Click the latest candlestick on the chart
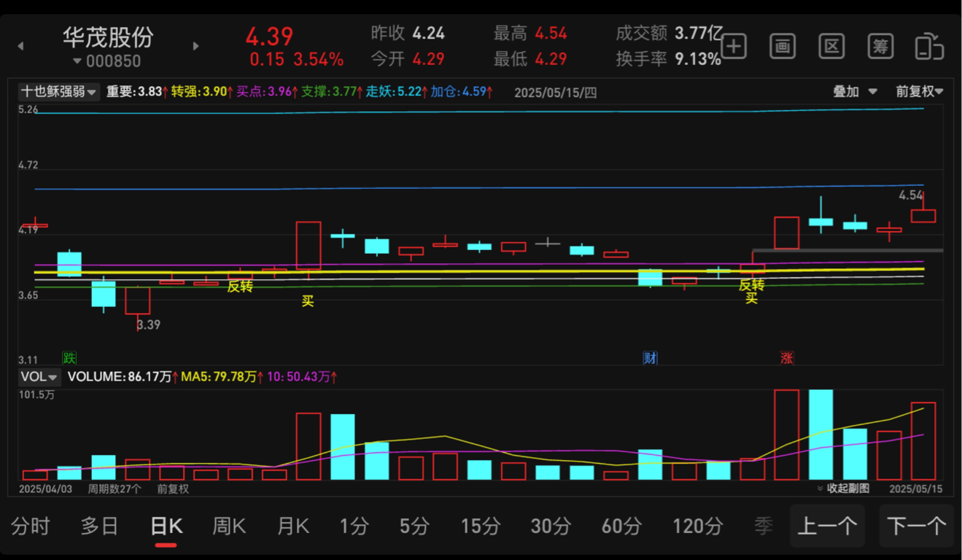The height and width of the screenshot is (560, 962). click(923, 215)
